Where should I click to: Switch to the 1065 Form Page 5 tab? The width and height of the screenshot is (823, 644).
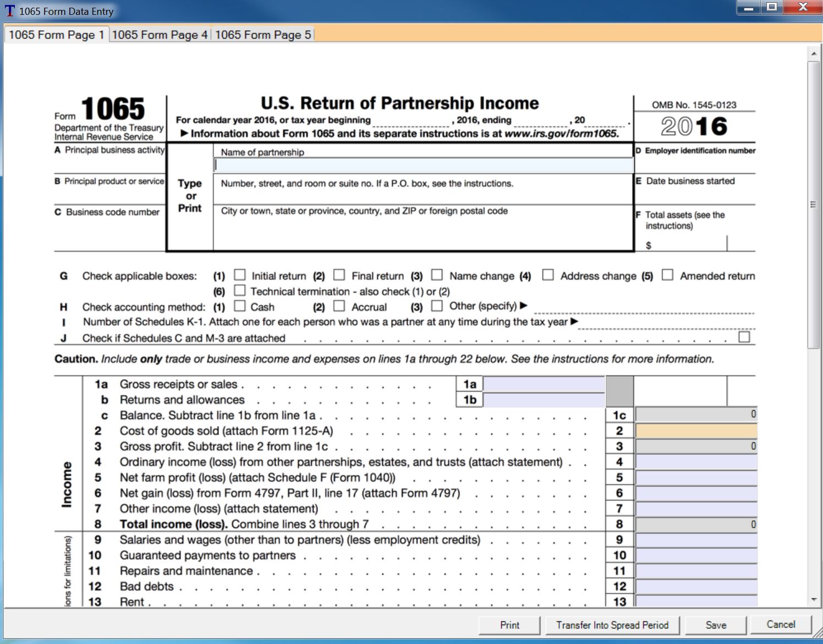click(x=263, y=35)
